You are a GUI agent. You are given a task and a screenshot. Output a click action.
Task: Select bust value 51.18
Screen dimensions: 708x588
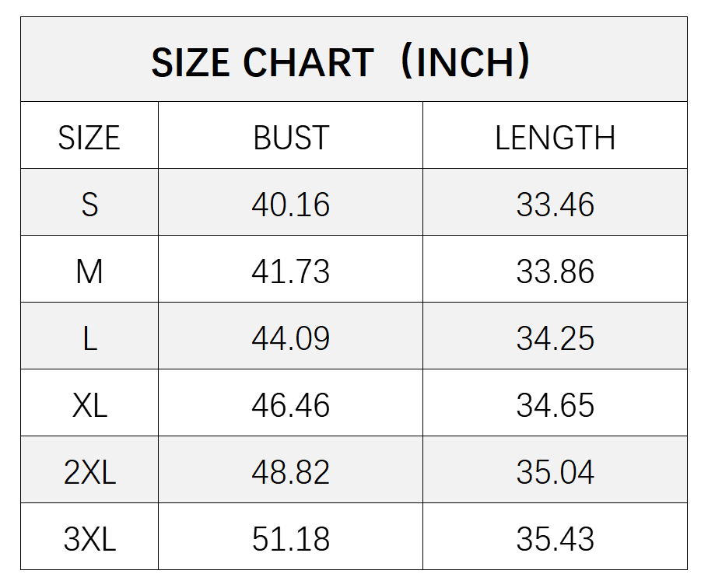click(291, 539)
